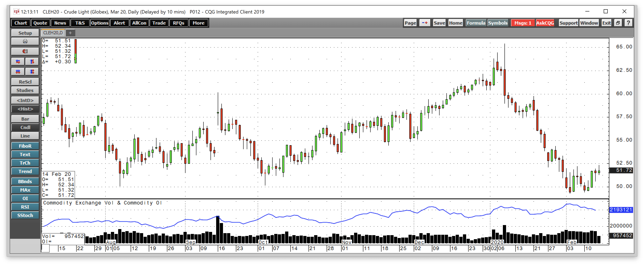Open the Symbols lookup

498,23
